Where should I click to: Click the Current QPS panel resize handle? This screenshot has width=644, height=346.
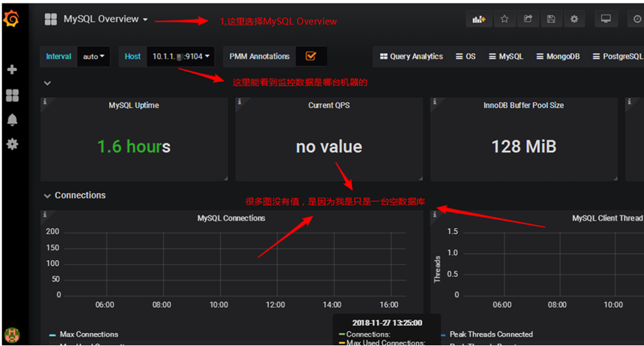[x=421, y=178]
